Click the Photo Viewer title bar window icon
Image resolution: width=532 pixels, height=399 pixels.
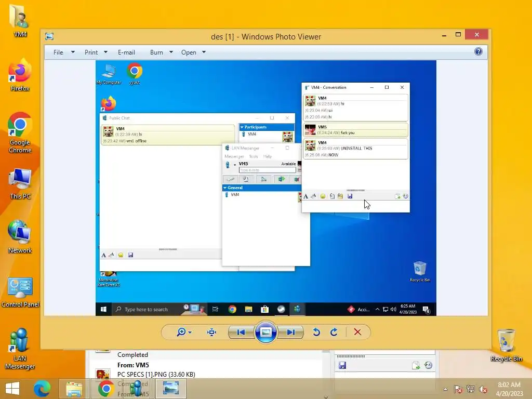click(49, 36)
